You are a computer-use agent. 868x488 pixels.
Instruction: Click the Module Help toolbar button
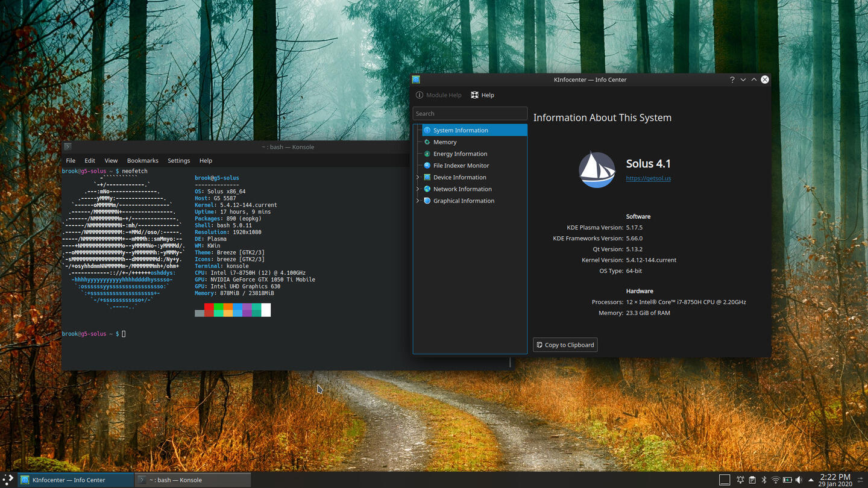[439, 95]
